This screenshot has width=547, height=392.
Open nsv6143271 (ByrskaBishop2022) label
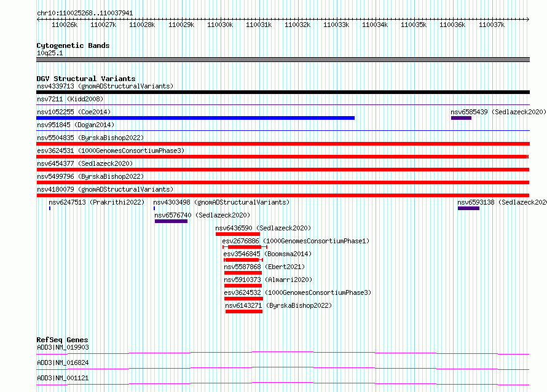[278, 305]
